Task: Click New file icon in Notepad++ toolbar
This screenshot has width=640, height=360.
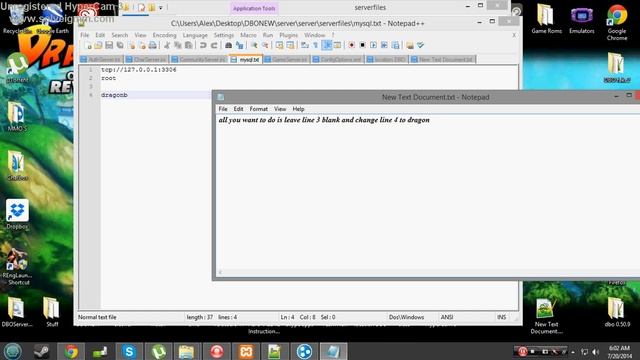Action: pos(88,45)
